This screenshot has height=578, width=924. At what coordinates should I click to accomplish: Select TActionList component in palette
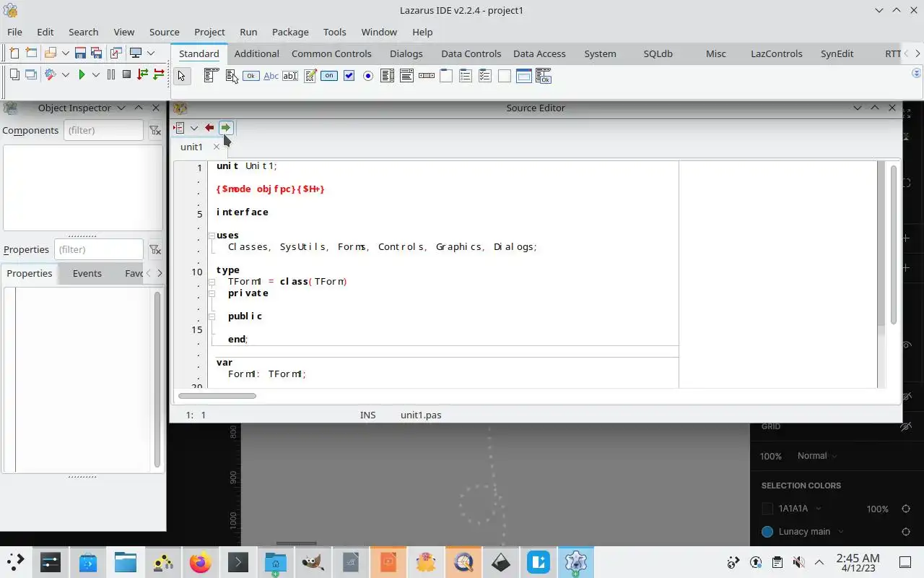543,76
